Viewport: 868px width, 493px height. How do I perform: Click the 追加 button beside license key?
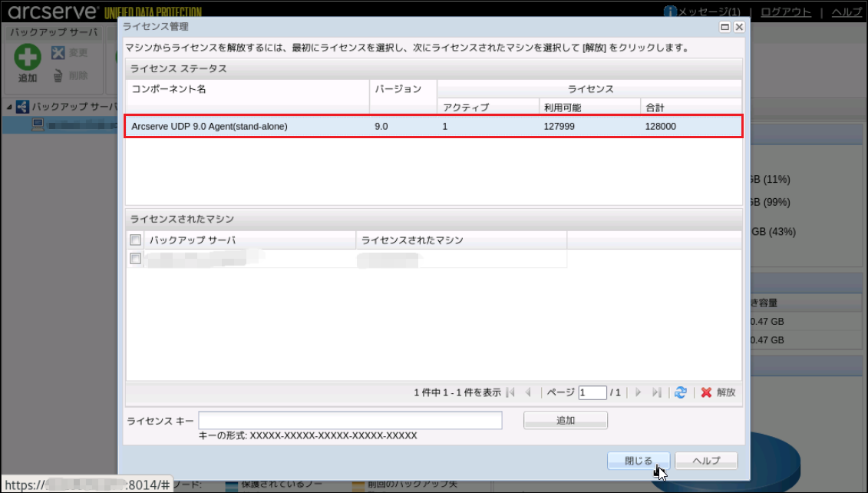(565, 421)
